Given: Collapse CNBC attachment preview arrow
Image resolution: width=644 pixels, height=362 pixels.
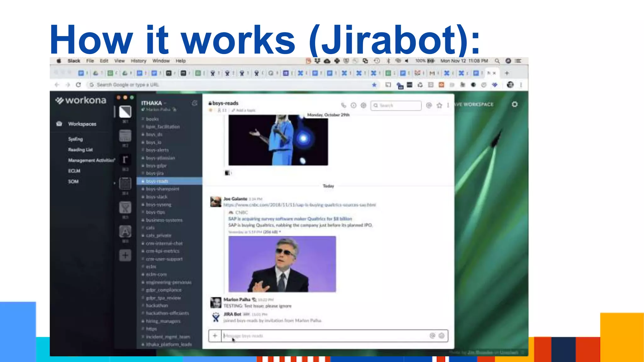Looking at the screenshot, I should (x=280, y=232).
